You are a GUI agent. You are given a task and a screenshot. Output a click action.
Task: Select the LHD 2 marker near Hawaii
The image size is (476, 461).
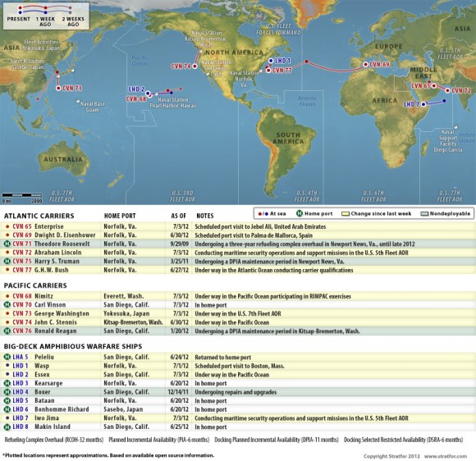tap(148, 94)
